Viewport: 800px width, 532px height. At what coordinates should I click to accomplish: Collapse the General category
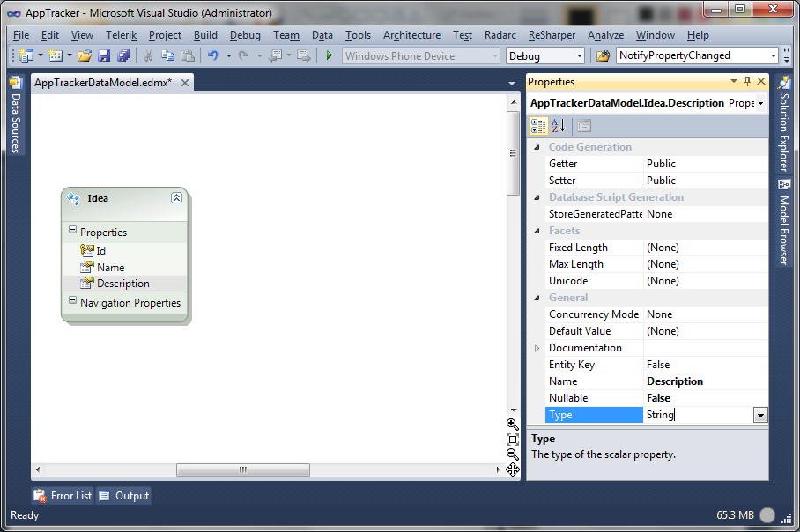pos(537,298)
